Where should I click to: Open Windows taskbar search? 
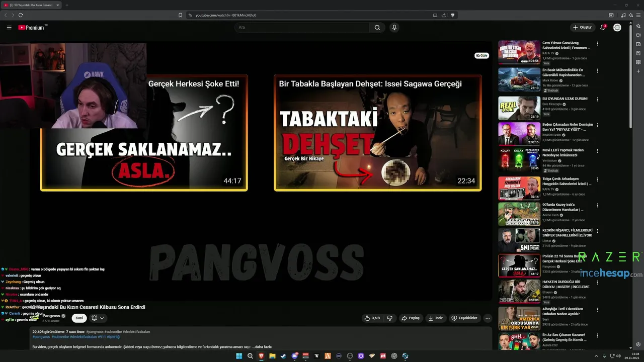[250, 356]
